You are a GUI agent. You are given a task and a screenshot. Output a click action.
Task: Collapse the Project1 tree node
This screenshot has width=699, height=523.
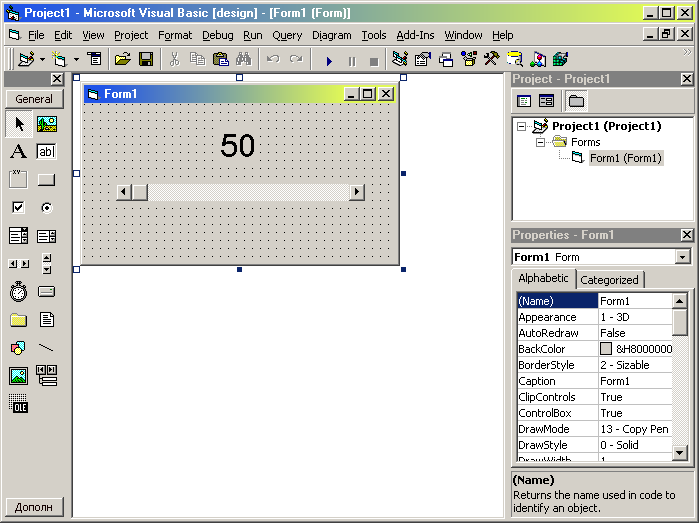tap(521, 126)
